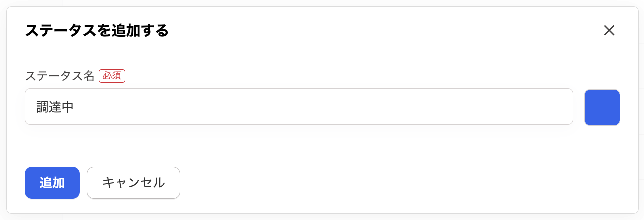This screenshot has height=220, width=644.
Task: Change status color via blue swatch
Action: tap(602, 107)
